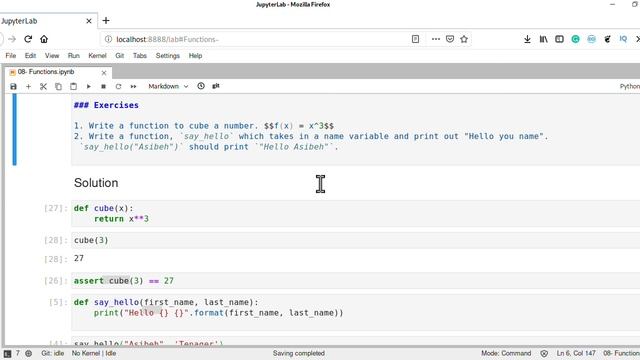Select the assert cube(3) == 27 cell
640x360 pixels.
[356, 281]
